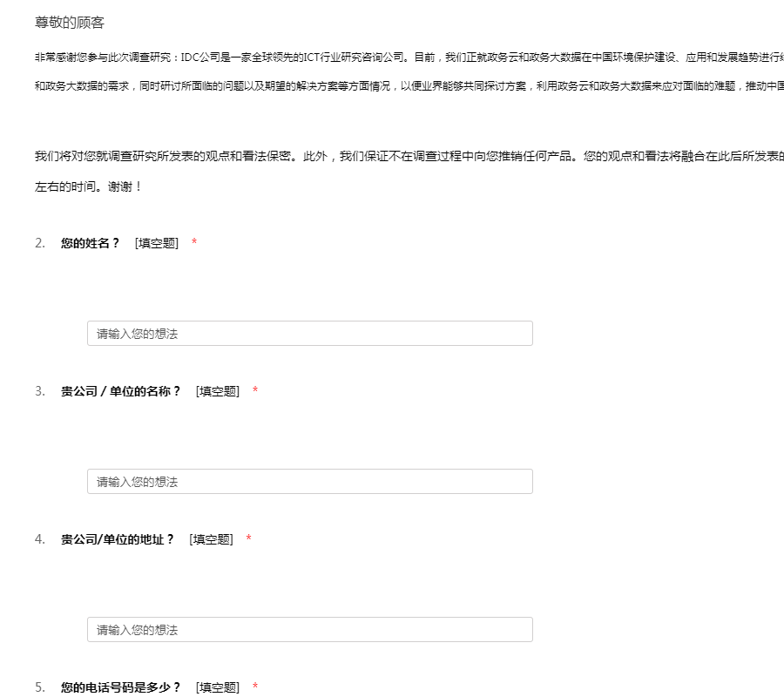Select the 贵公司/单位的地址？ question title

(x=118, y=539)
